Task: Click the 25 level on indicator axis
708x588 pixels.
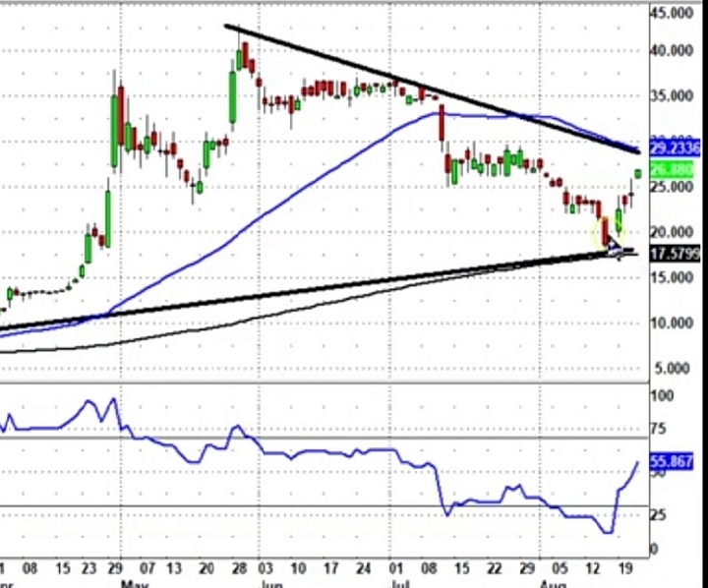Action: tap(658, 514)
